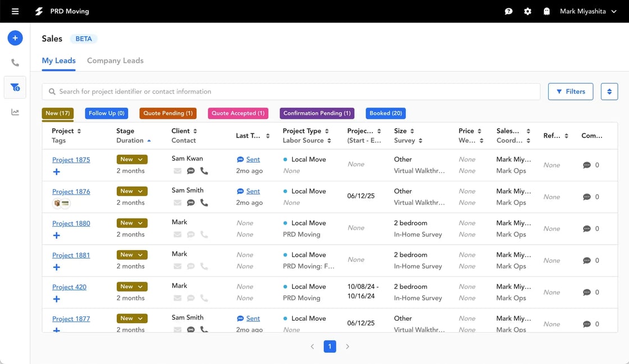
Task: Select the Booked (20) filter tab
Action: click(x=385, y=113)
